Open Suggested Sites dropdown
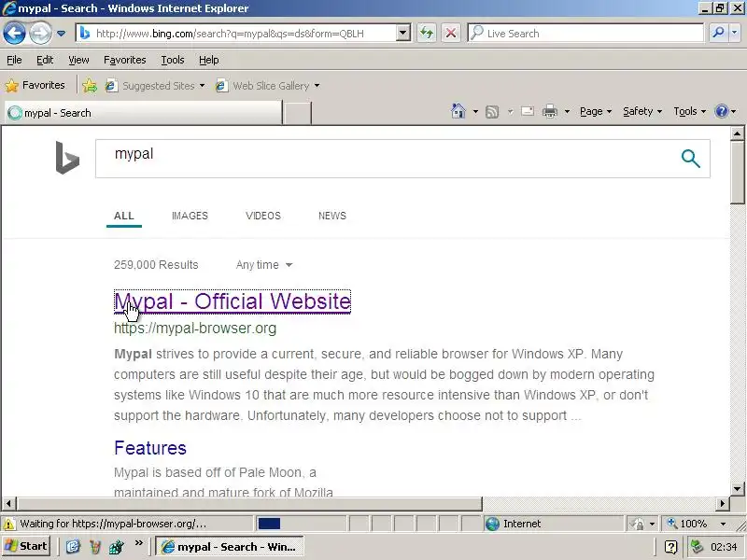The image size is (747, 560). tap(155, 86)
